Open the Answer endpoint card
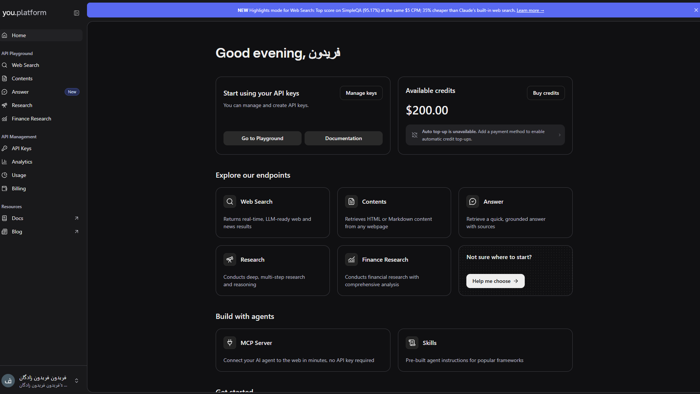The width and height of the screenshot is (700, 394). pos(515,212)
